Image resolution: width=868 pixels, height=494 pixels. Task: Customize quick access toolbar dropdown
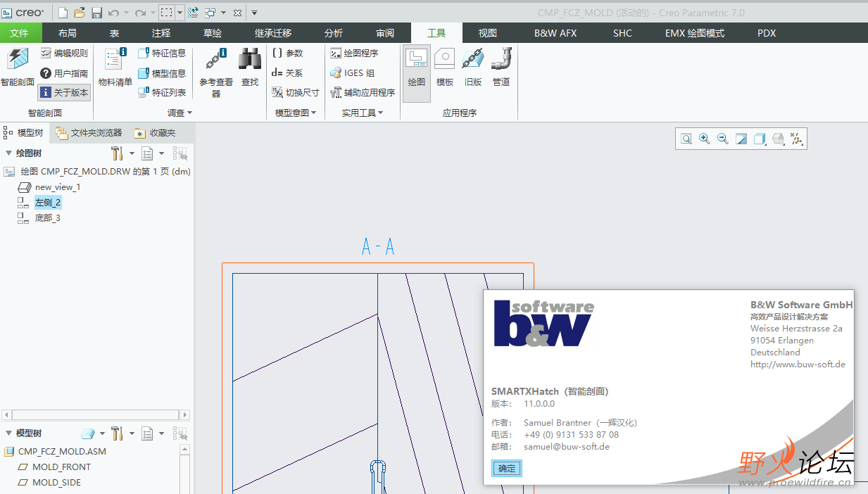point(254,13)
